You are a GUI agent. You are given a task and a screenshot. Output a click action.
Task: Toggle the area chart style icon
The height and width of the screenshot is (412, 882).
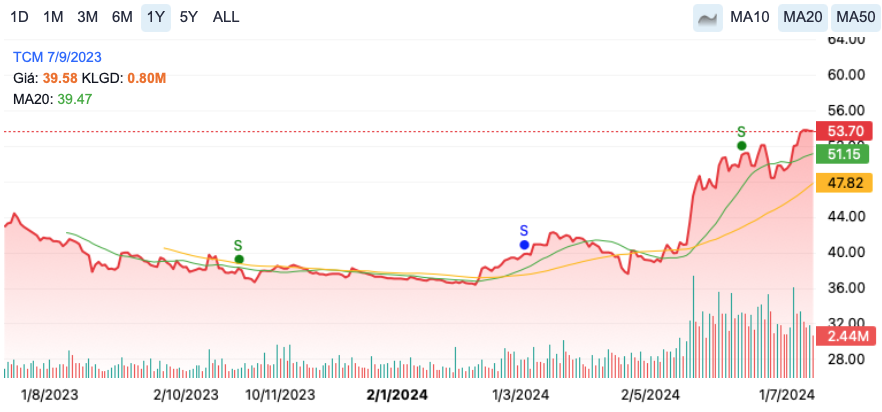click(708, 17)
